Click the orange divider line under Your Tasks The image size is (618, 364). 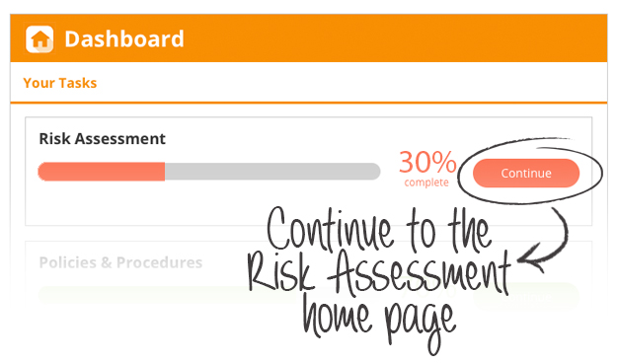309,103
